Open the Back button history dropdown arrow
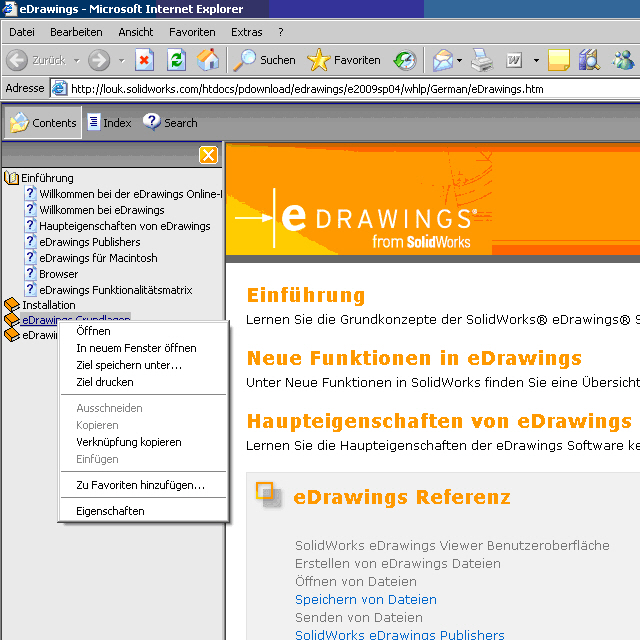Screen dimensions: 640x640 coord(77,61)
